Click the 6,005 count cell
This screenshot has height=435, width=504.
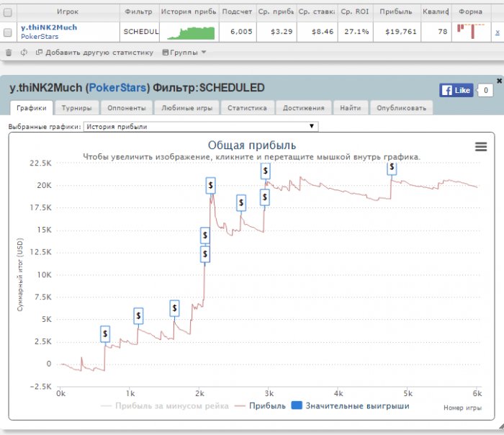[x=238, y=32]
